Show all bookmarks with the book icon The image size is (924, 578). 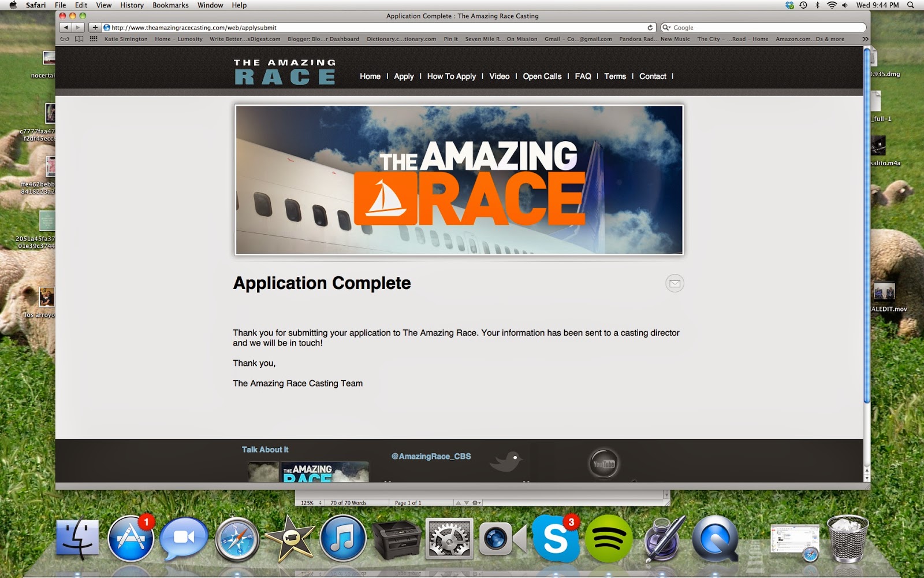[79, 39]
